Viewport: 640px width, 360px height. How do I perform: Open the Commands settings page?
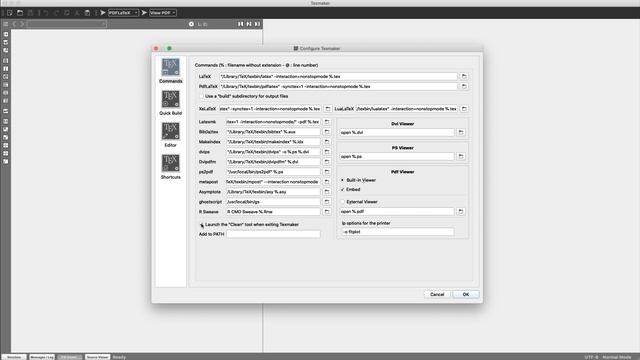coord(171,71)
